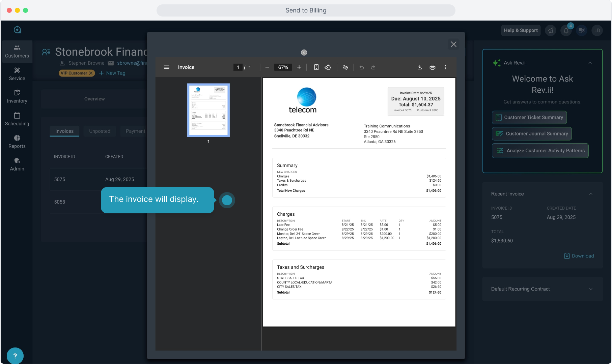Open the LB user profile avatar

pyautogui.click(x=597, y=31)
